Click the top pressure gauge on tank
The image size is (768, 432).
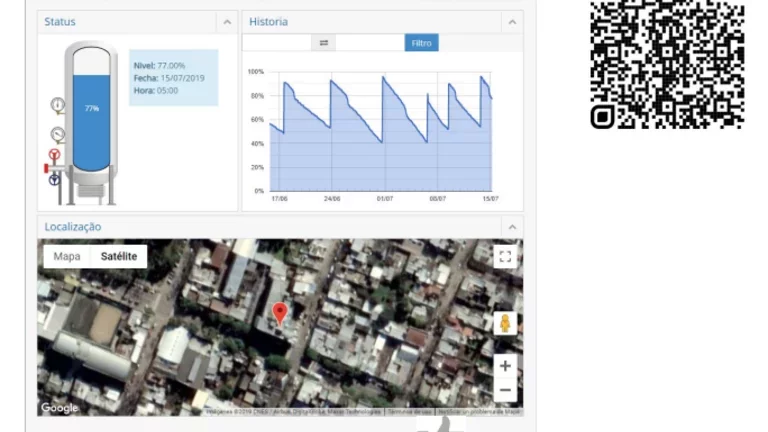click(x=58, y=104)
